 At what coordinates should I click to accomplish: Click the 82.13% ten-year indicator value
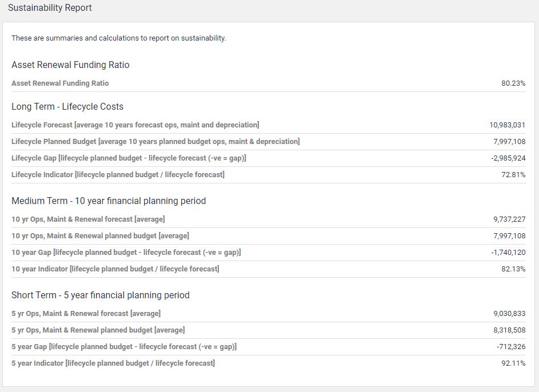tap(513, 269)
